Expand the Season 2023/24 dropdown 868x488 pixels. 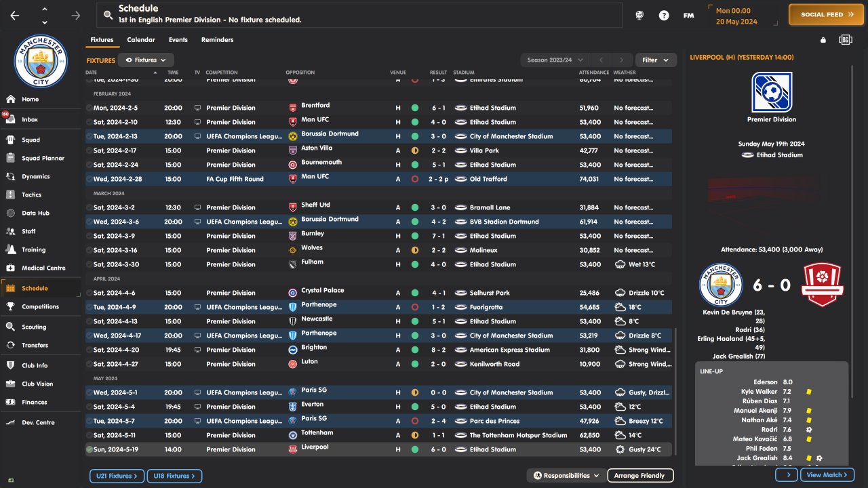coord(555,60)
